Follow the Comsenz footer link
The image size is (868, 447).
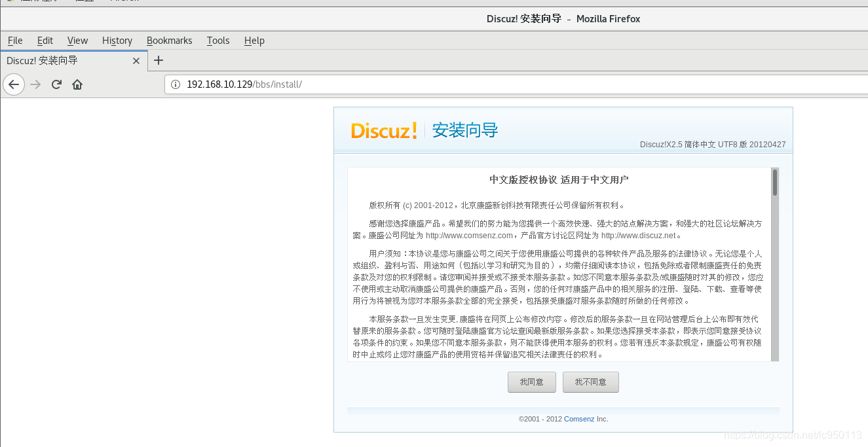[x=579, y=419]
